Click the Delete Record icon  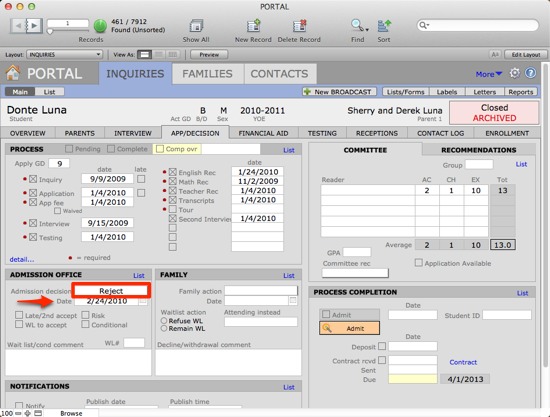coord(299,26)
